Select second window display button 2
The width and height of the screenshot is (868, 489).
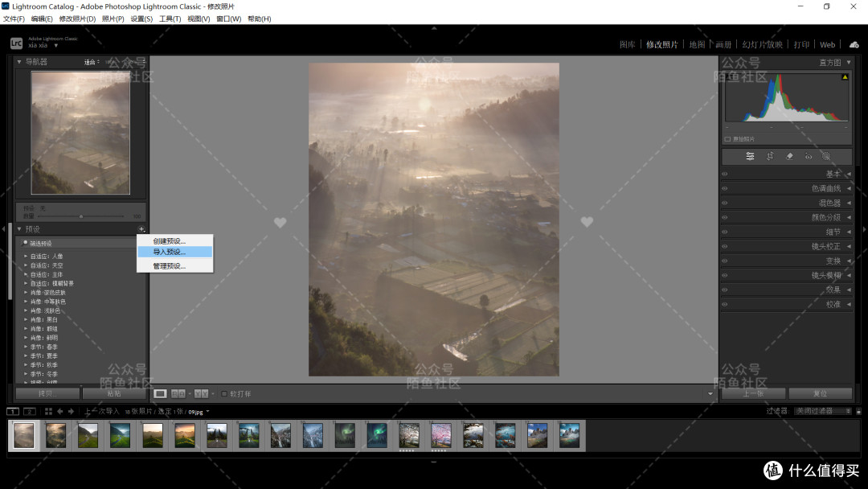[x=30, y=412]
